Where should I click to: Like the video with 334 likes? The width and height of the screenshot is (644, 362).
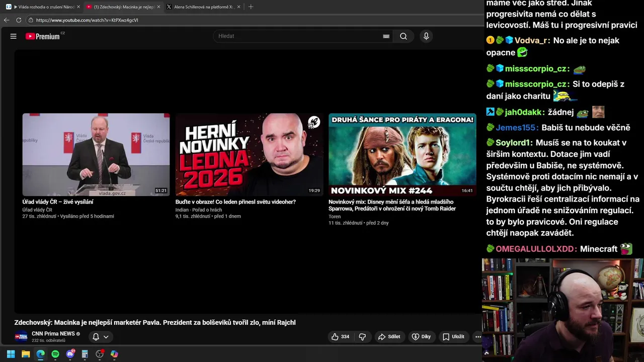tap(341, 337)
